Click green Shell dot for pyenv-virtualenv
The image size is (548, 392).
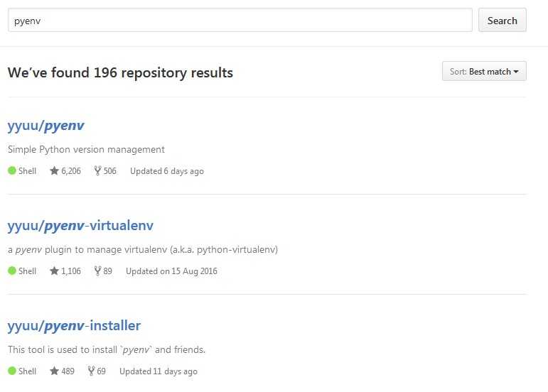12,271
